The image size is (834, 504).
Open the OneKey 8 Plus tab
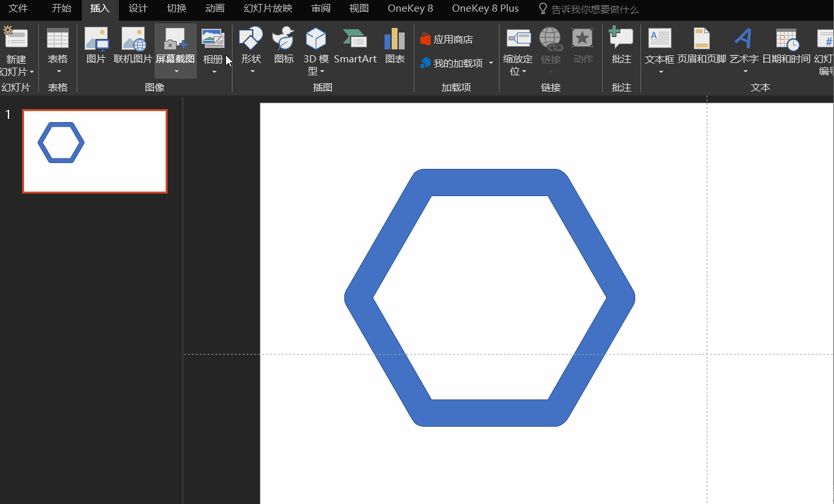486,9
